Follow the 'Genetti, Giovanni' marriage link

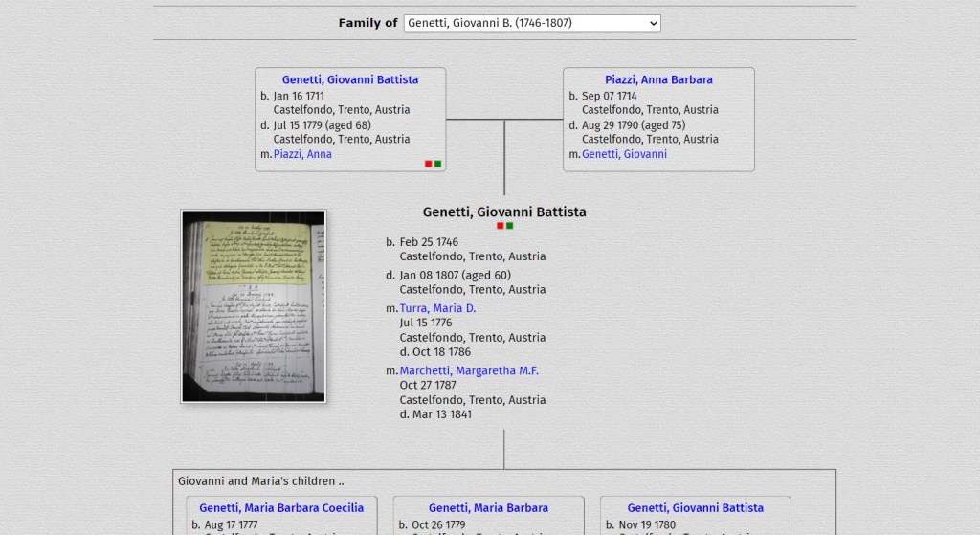pos(624,154)
